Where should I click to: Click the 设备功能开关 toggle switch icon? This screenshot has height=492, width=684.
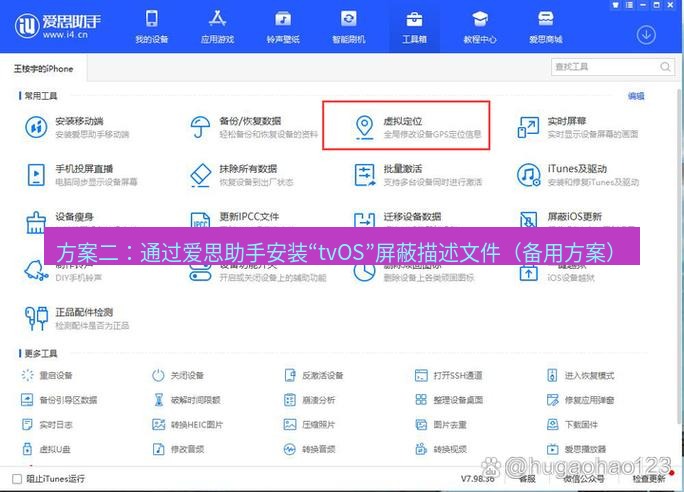(x=200, y=275)
